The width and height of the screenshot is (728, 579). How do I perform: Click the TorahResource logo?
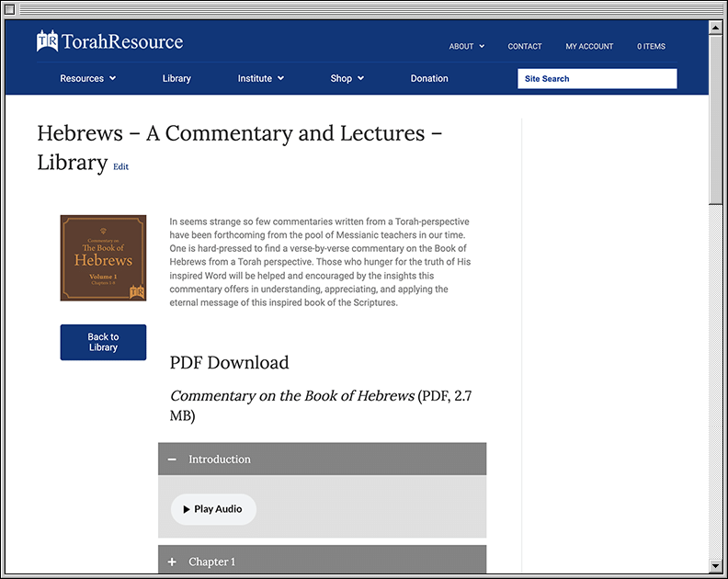point(109,41)
